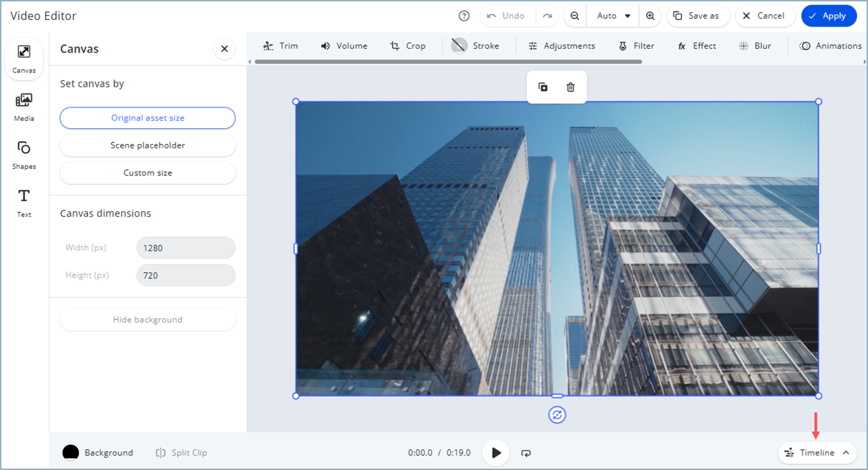
Task: Open help with the question mark icon
Action: click(464, 16)
